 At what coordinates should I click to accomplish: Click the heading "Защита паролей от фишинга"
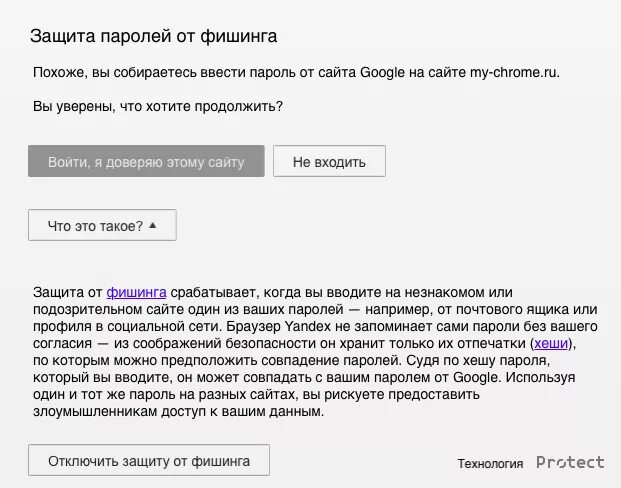154,36
